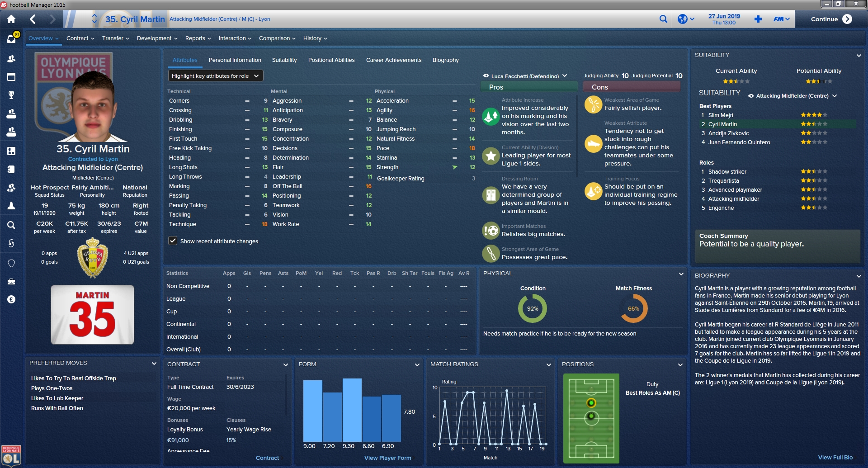Screen dimensions: 868x468
Task: Click the Contracted to Lyon link
Action: click(93, 159)
